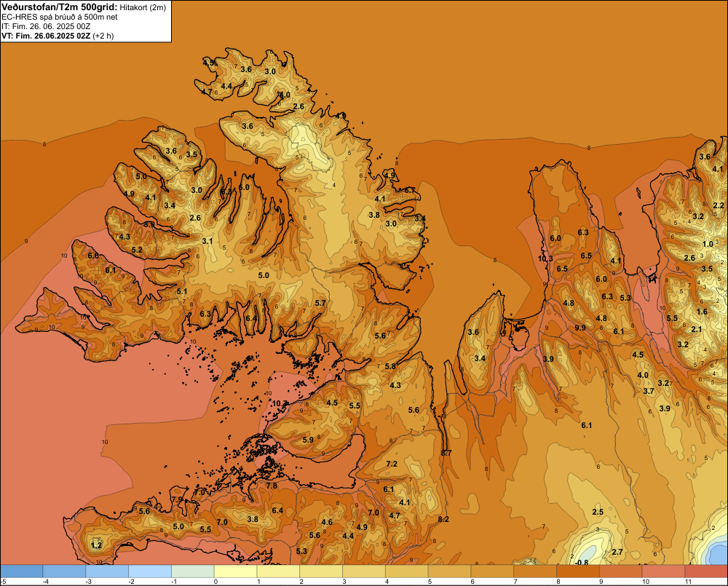Image resolution: width=728 pixels, height=586 pixels.
Task: Click the 10.7 temperature value
Action: point(280,403)
